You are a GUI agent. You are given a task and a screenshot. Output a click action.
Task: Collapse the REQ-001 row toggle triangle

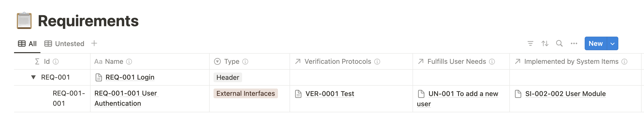click(x=33, y=77)
